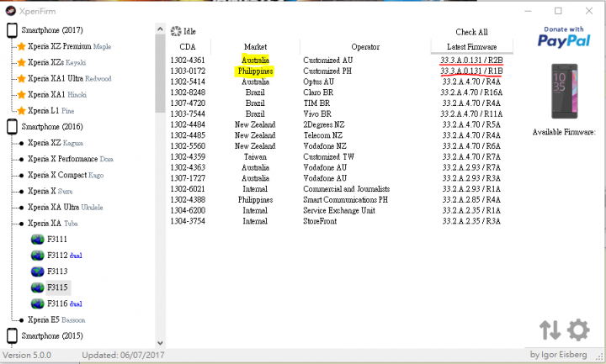This screenshot has height=364, width=606.
Task: Click the star icon beside Xperia XZs
Action: 22,62
